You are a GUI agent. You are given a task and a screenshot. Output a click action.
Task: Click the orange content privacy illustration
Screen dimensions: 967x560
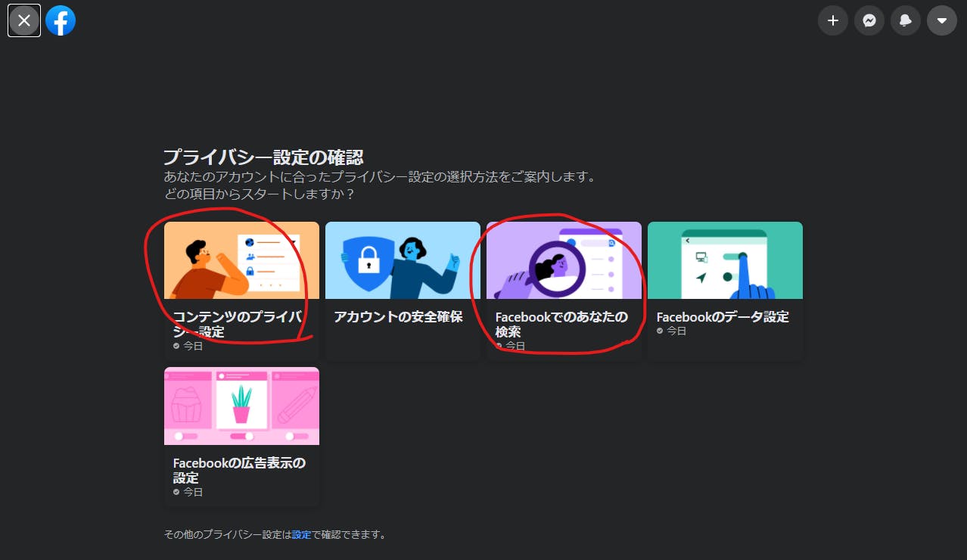(x=241, y=260)
